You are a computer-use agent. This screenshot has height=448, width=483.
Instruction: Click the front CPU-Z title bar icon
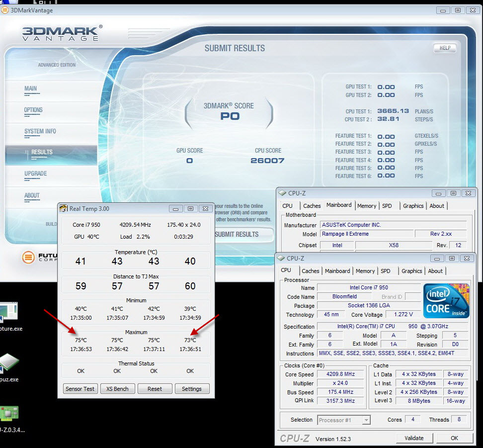[x=281, y=258]
